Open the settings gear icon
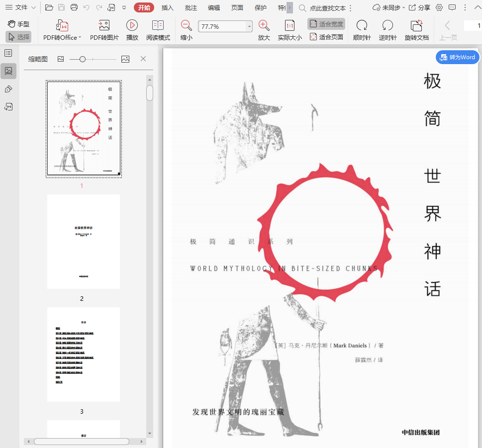Screen dimensions: 482x448 pyautogui.click(x=439, y=7)
